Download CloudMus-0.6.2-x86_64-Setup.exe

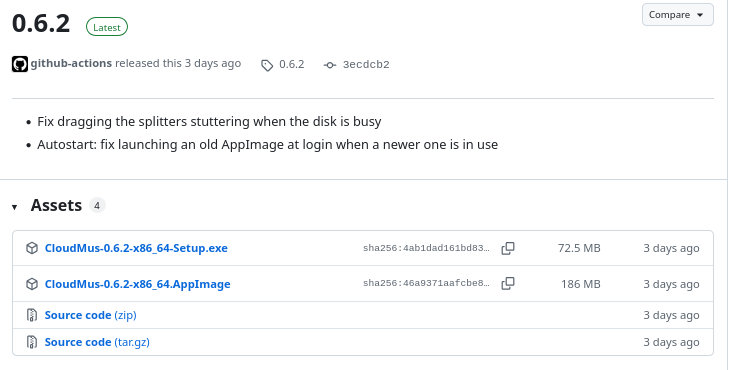pos(136,248)
